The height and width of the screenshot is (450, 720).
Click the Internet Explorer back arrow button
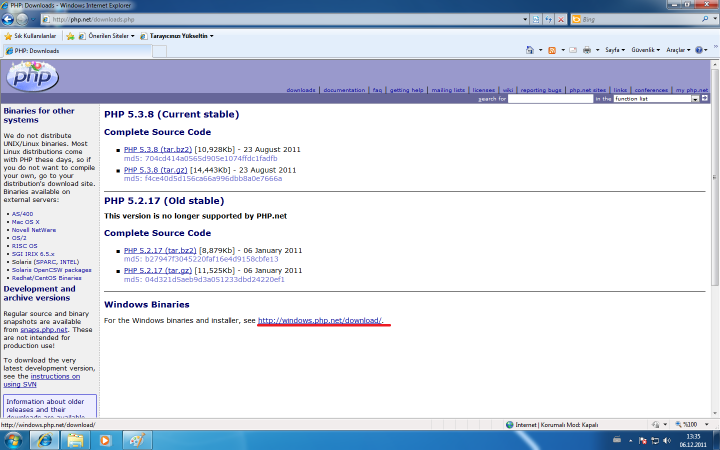[13, 18]
